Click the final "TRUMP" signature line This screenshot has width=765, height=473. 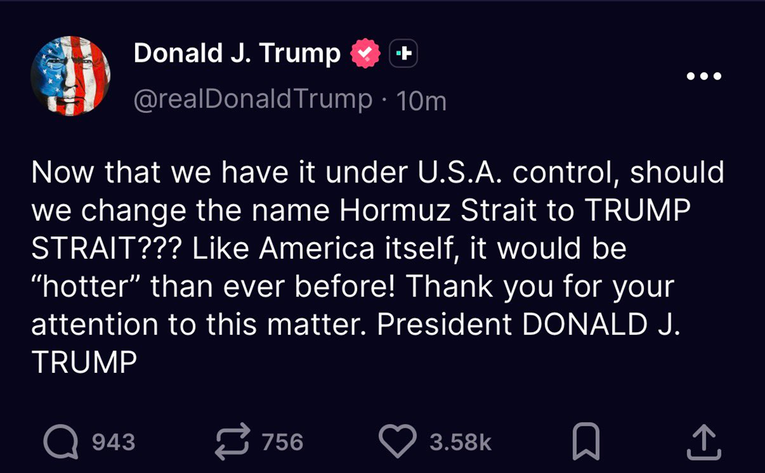[x=84, y=363]
